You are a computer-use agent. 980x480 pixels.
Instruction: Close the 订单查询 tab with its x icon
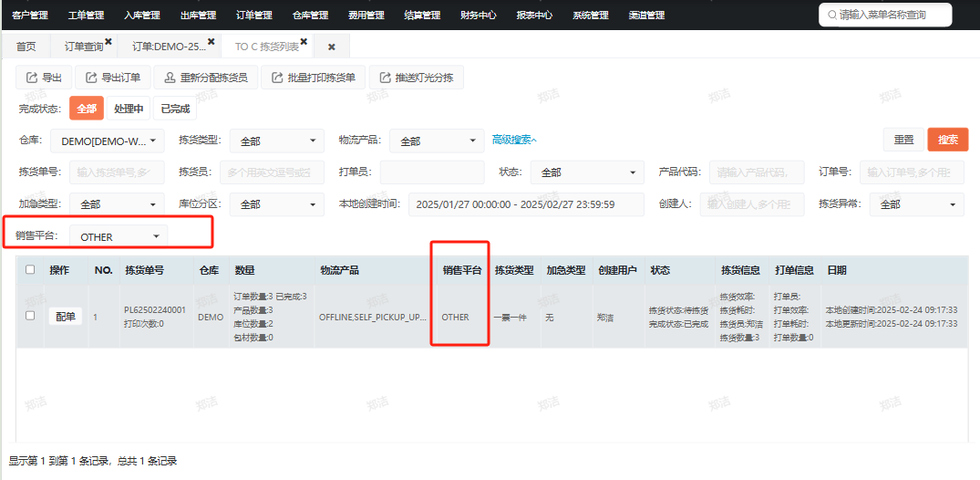click(108, 41)
